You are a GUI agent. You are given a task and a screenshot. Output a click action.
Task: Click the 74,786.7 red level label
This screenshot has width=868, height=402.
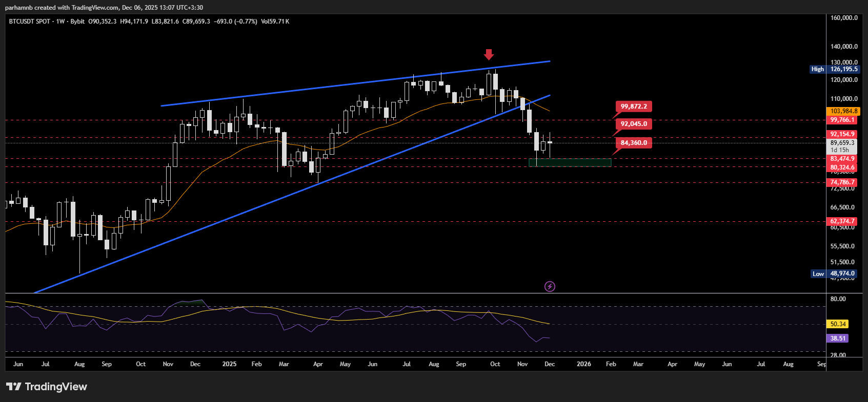pyautogui.click(x=842, y=182)
